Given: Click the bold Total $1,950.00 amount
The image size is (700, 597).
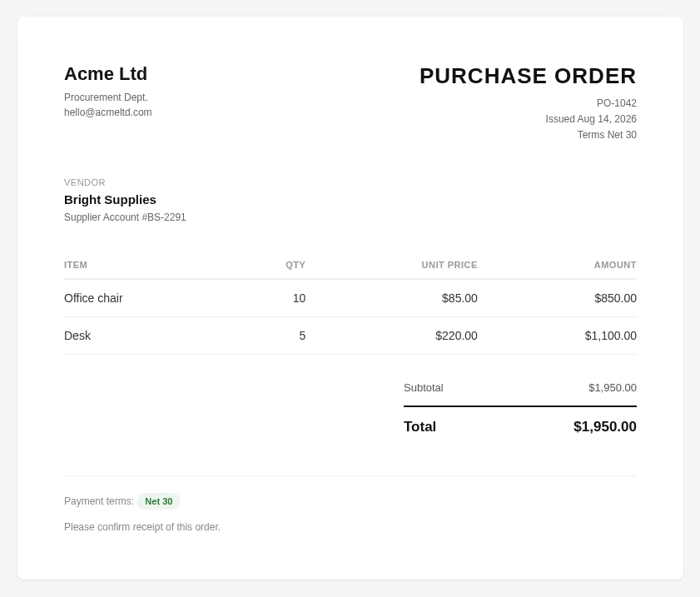Looking at the screenshot, I should (x=605, y=427).
